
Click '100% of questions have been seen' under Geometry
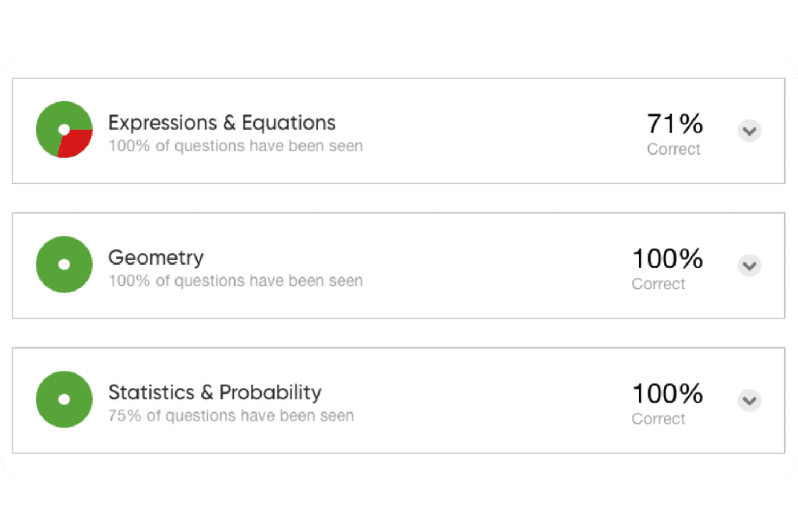point(236,280)
